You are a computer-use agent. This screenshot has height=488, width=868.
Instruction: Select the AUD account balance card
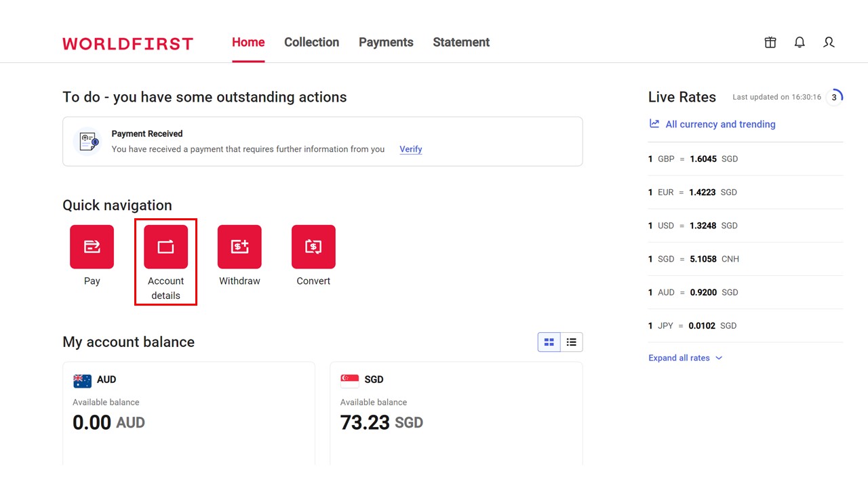[x=189, y=412]
